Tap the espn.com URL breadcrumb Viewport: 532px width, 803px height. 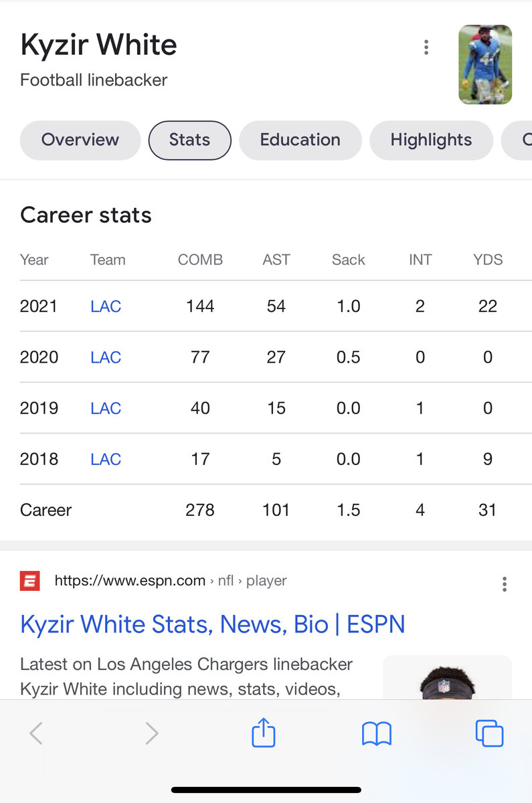click(171, 581)
